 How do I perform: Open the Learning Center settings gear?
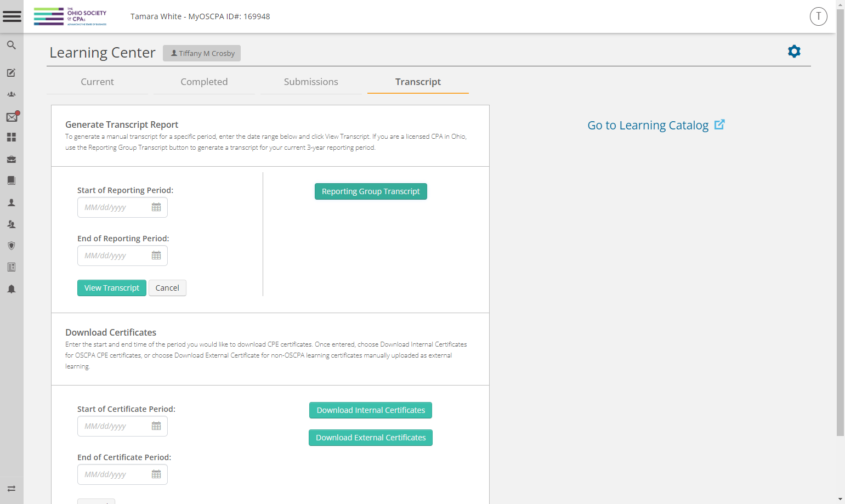coord(794,51)
